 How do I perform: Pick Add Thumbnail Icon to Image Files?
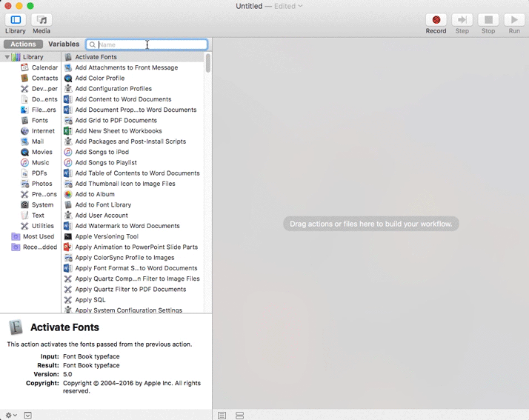[133, 184]
